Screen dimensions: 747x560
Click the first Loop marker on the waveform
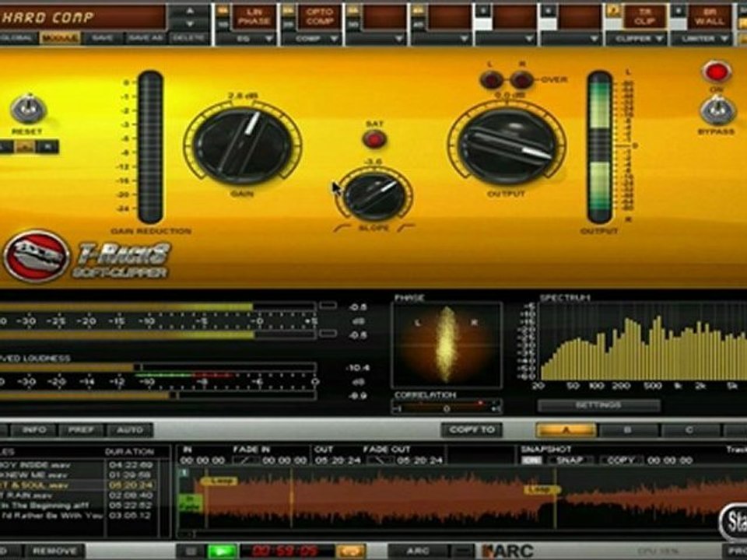(219, 481)
